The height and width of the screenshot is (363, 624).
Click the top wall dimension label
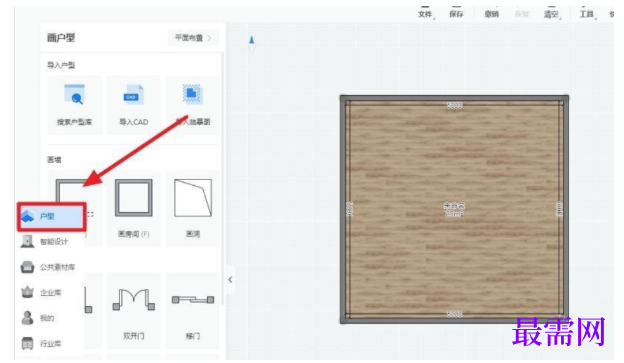coord(454,105)
